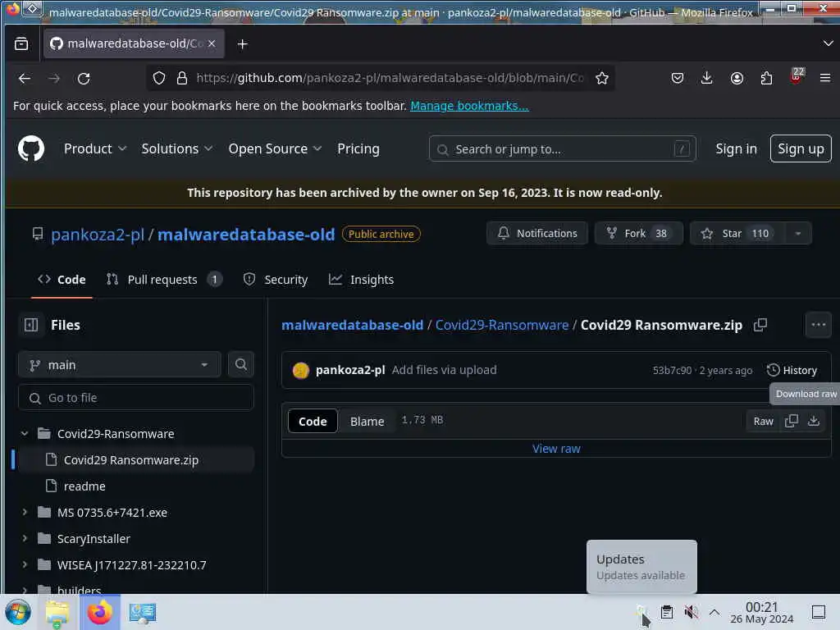
Task: Search this repository's files with the magnifier
Action: 241,364
